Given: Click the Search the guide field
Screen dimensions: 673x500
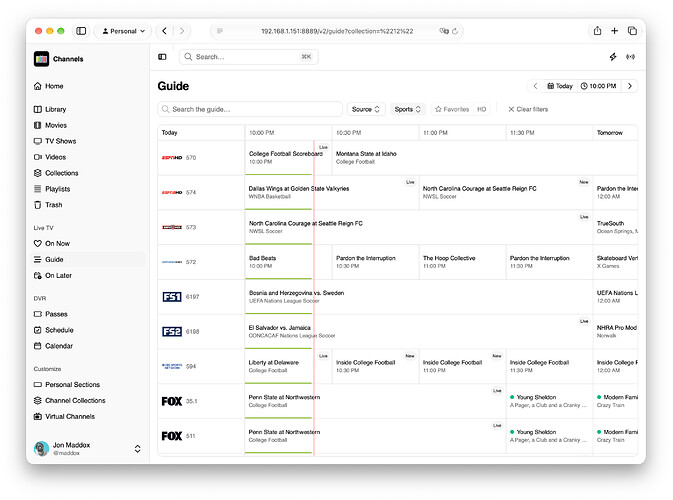Looking at the screenshot, I should point(250,109).
